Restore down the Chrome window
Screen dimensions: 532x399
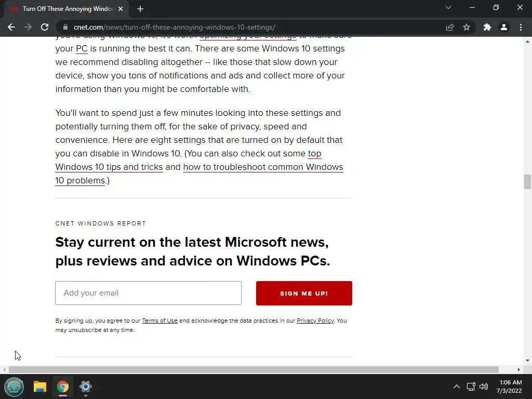coord(496,7)
